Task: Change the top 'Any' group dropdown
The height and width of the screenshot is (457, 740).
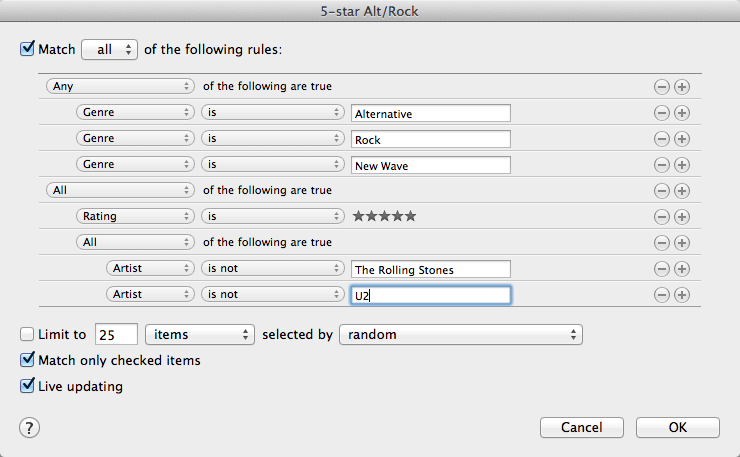Action: click(x=119, y=87)
